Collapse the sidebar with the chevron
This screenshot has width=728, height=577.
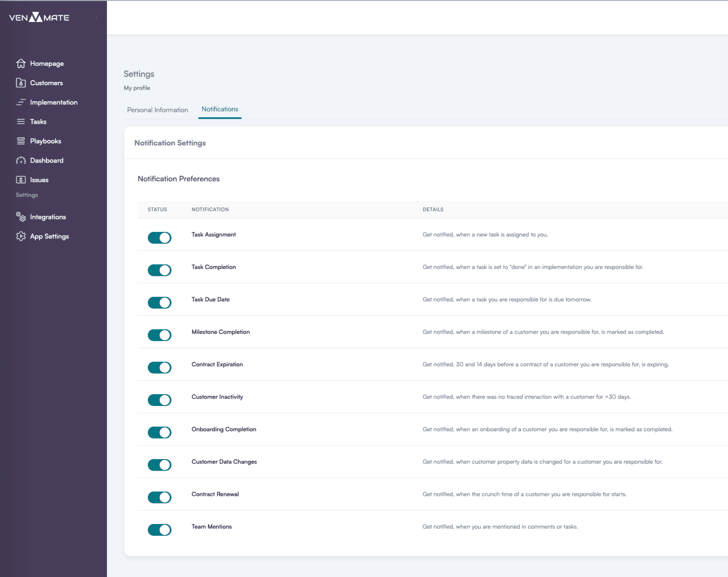pyautogui.click(x=96, y=17)
